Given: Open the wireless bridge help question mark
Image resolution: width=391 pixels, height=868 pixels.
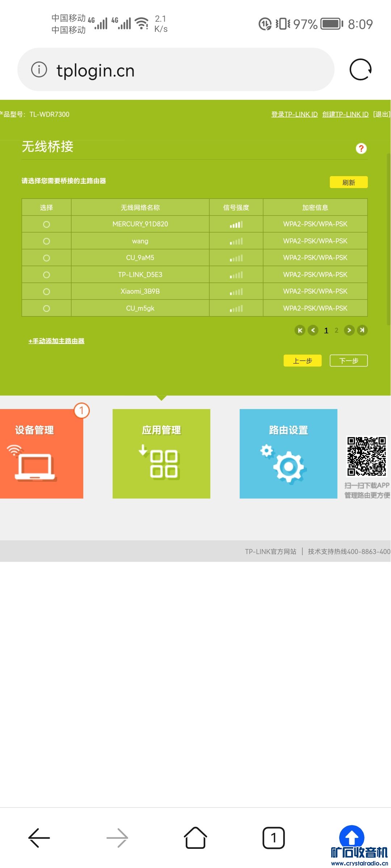Looking at the screenshot, I should click(x=361, y=148).
